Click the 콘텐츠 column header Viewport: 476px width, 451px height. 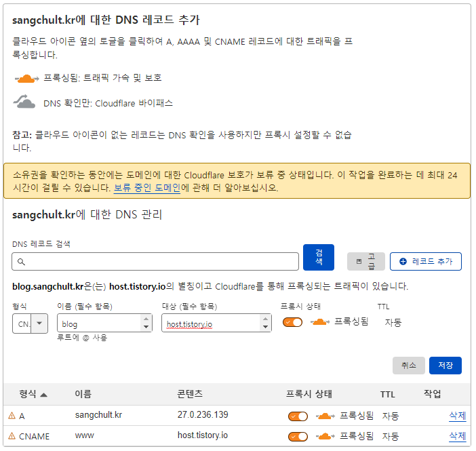click(190, 394)
